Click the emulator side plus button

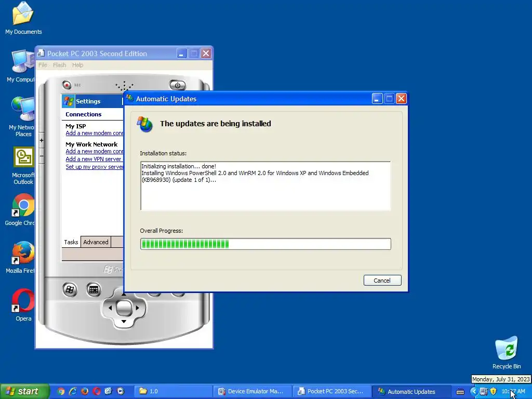[x=42, y=140]
